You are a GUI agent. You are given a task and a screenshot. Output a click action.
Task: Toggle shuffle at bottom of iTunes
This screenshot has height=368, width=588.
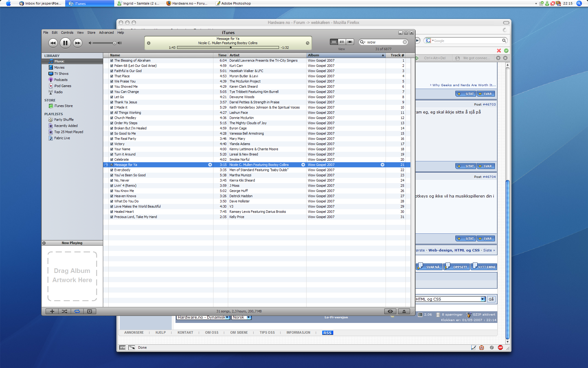pyautogui.click(x=65, y=311)
